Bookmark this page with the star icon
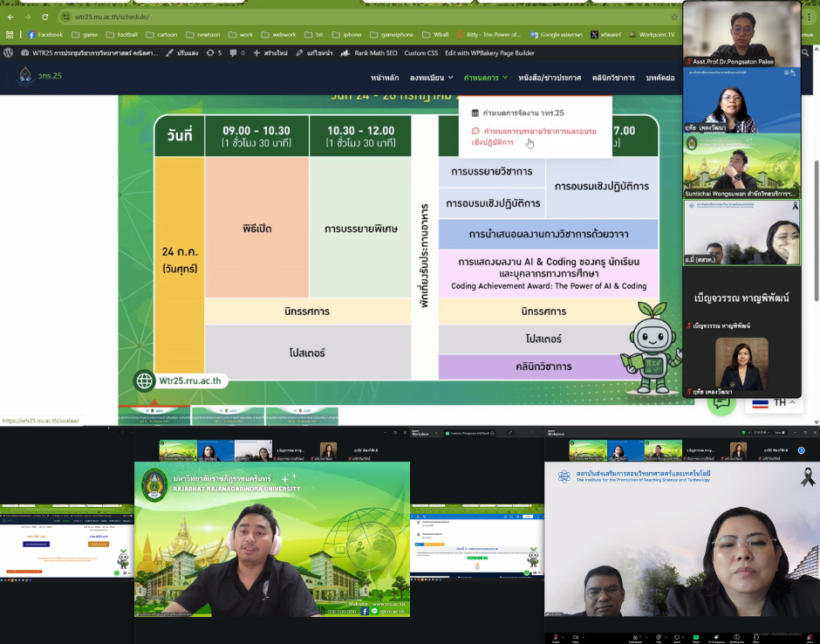 tap(673, 17)
